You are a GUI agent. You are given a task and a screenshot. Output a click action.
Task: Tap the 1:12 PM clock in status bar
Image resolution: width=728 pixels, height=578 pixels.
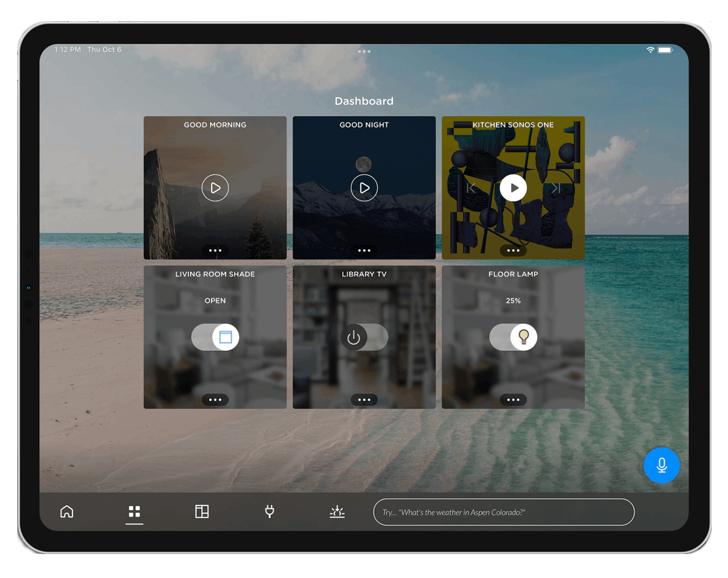click(x=67, y=50)
